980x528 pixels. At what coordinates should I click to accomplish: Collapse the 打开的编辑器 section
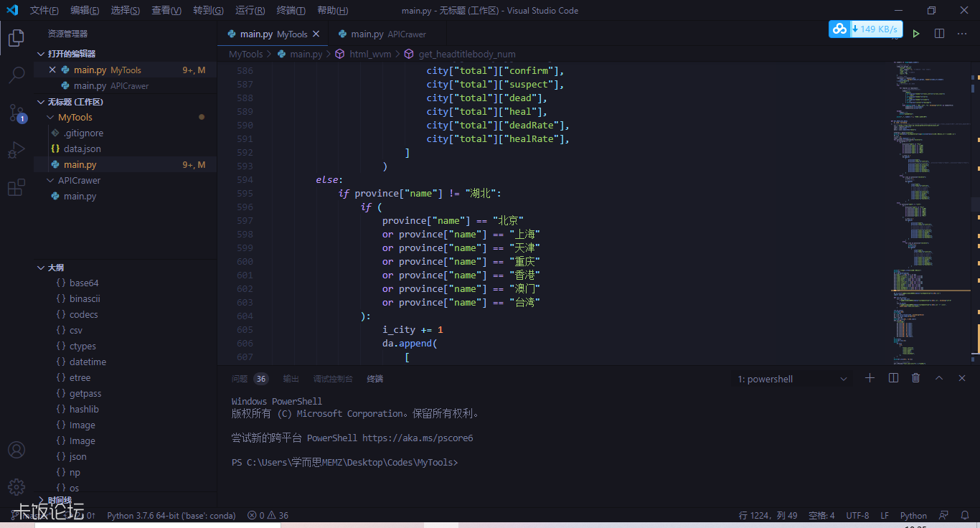(x=126, y=54)
